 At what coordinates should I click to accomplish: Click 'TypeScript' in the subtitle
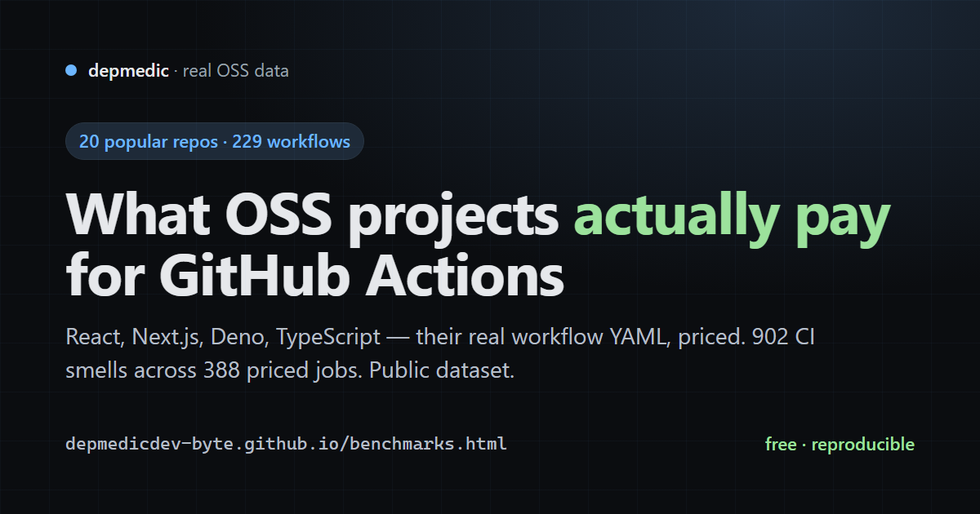click(328, 337)
